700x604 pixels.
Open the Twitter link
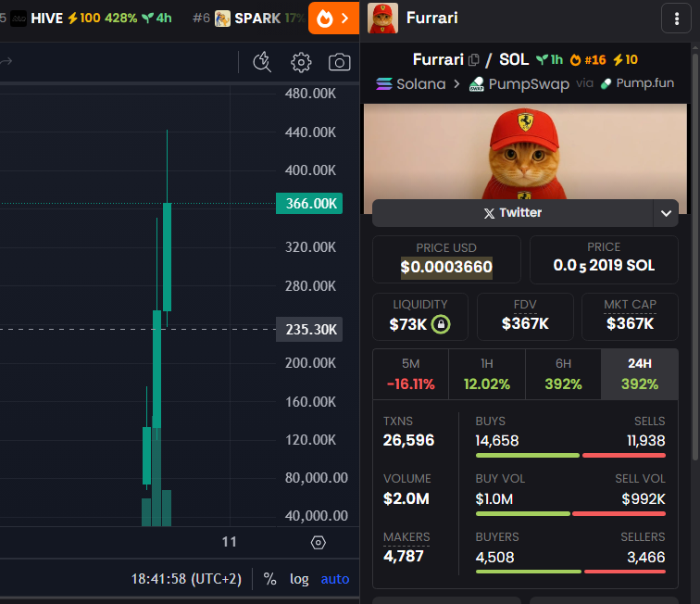click(513, 213)
